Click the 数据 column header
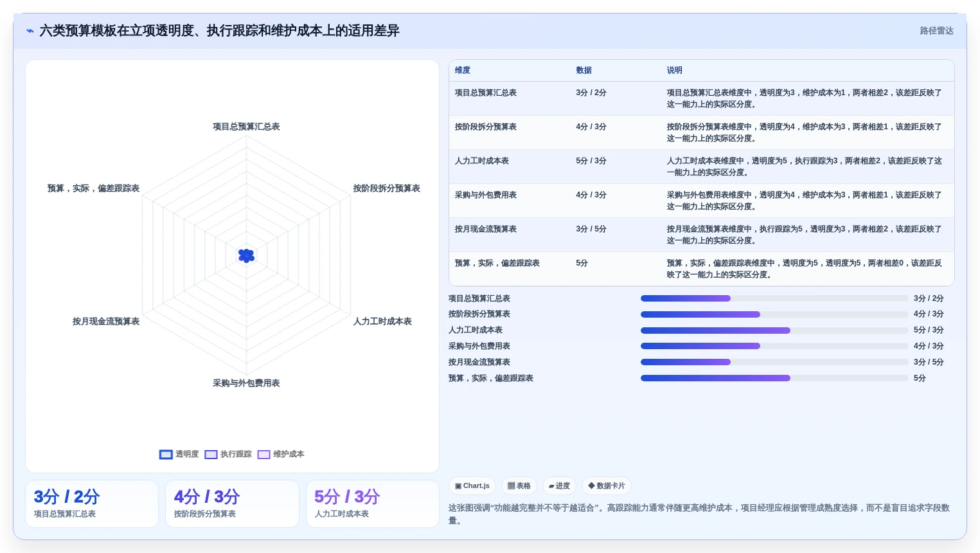Screen dimensions: 980x553 tap(584, 70)
